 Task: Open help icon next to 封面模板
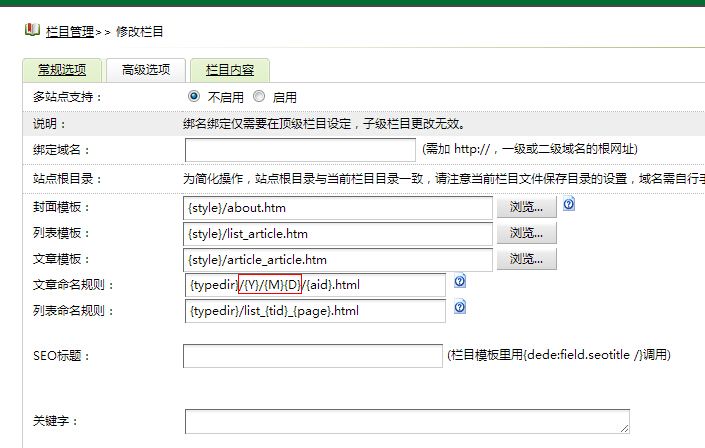coord(569,204)
